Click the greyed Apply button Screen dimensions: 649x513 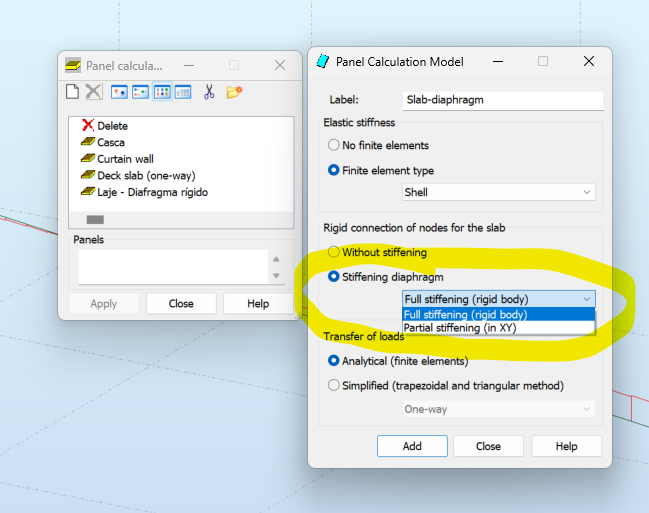coord(104,303)
